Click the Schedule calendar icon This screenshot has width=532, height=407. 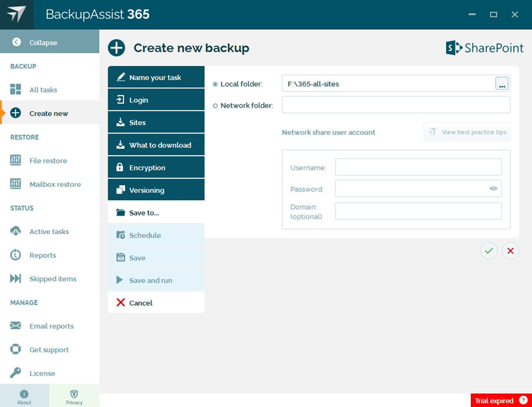click(x=120, y=235)
